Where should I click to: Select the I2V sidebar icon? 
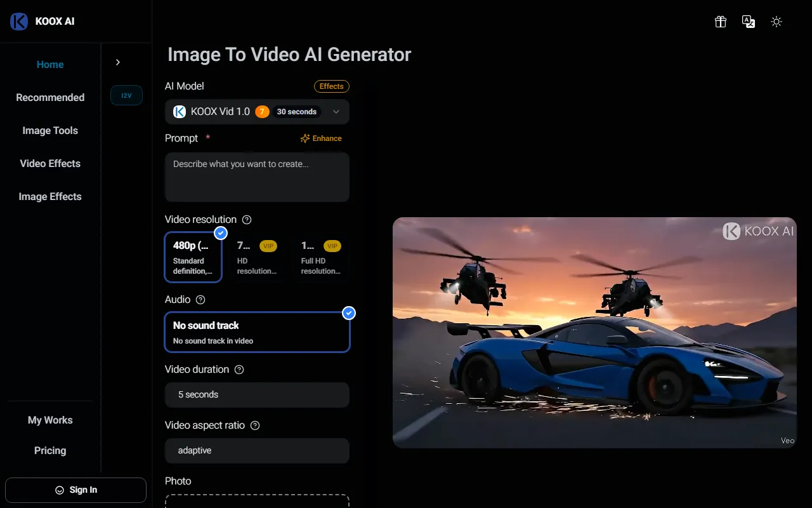click(x=126, y=95)
